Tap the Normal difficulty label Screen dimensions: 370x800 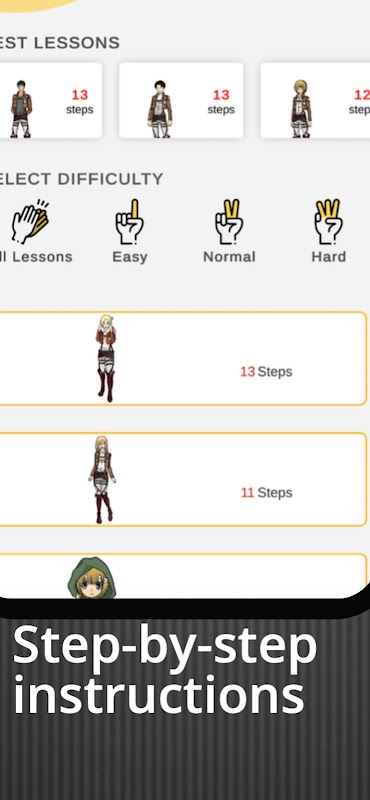229,257
